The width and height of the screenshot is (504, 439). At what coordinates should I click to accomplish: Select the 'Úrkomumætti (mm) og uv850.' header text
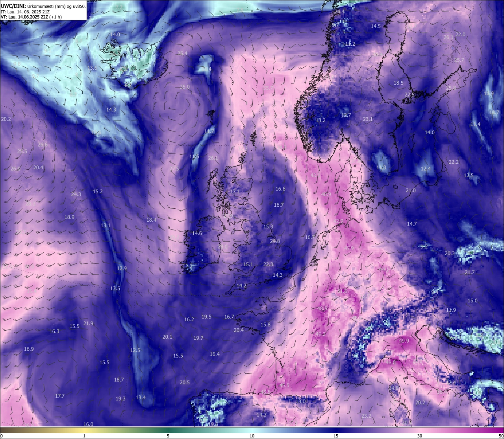(56, 6)
